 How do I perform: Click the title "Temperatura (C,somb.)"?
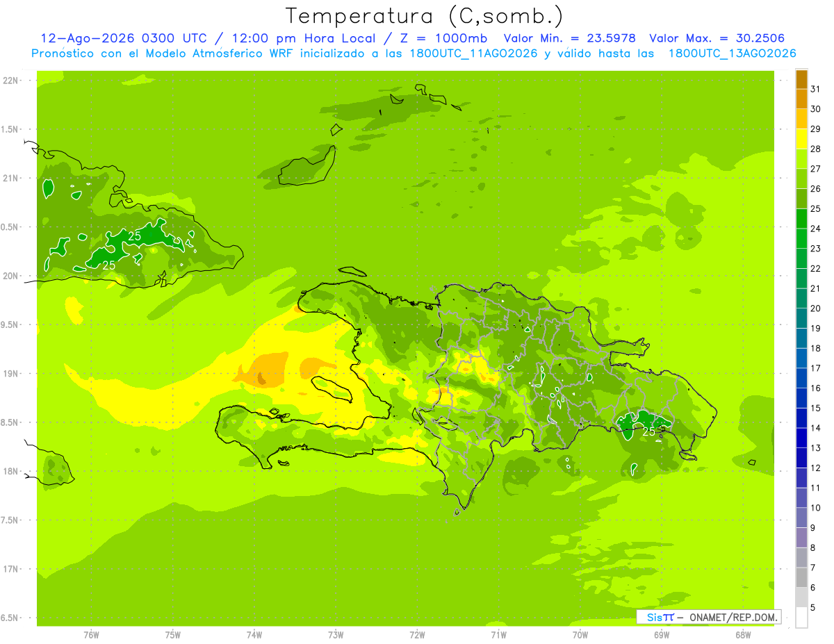(x=425, y=16)
